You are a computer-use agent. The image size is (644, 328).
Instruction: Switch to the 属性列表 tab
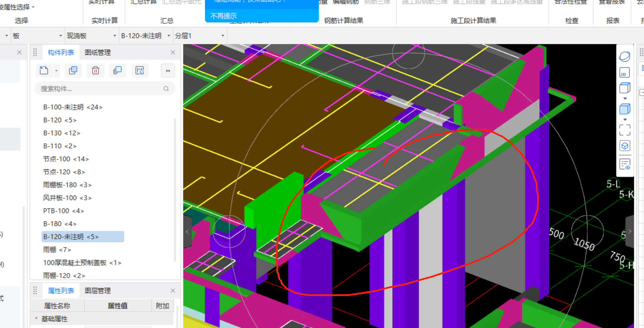(61, 290)
